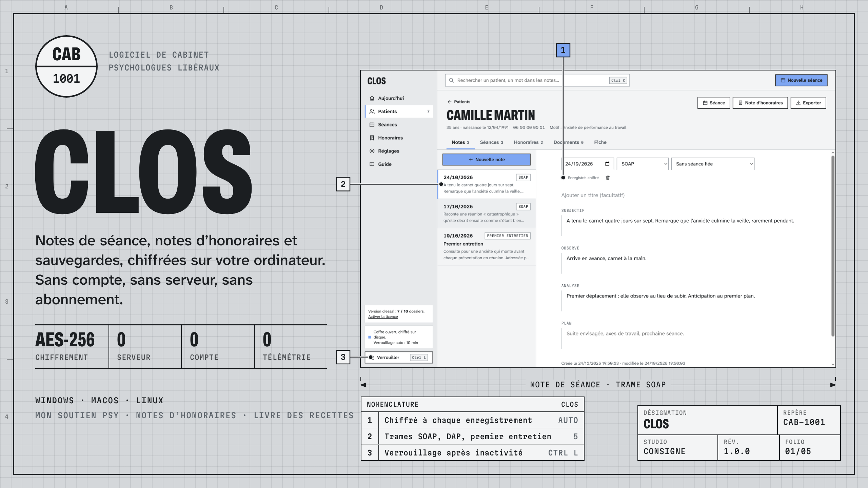This screenshot has width=868, height=488.
Task: Switch to the Notes tab
Action: click(460, 142)
